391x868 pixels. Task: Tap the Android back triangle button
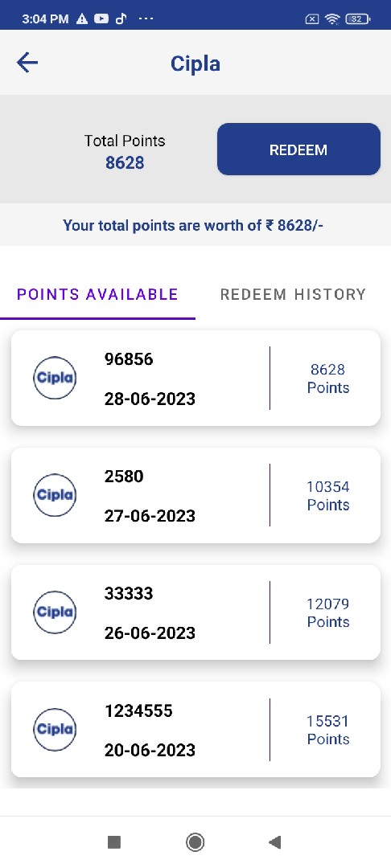274,842
